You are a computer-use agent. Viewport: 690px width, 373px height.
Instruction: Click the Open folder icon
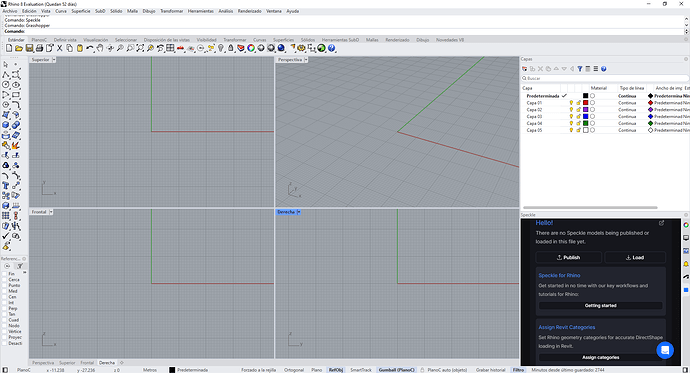19,48
